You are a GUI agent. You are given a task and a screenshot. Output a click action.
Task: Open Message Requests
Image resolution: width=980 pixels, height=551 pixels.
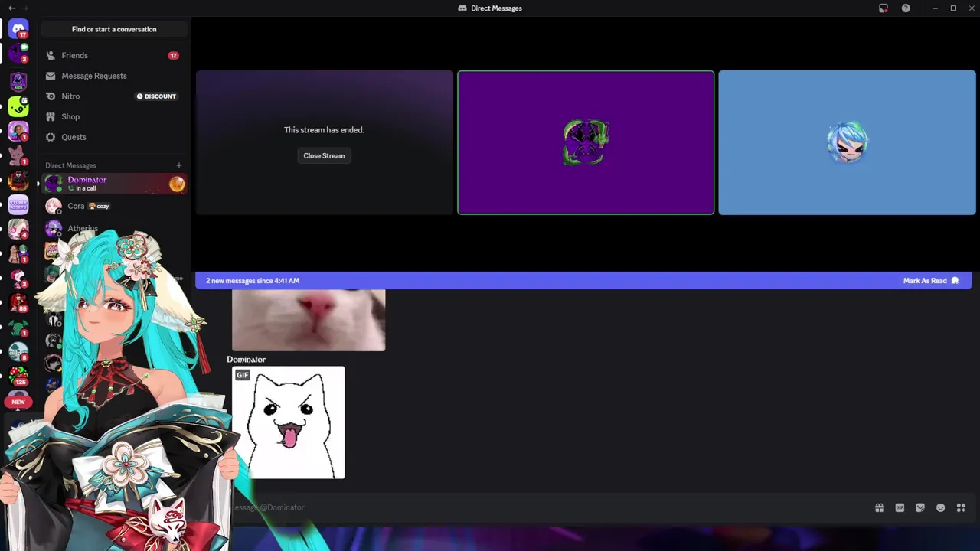tap(114, 76)
